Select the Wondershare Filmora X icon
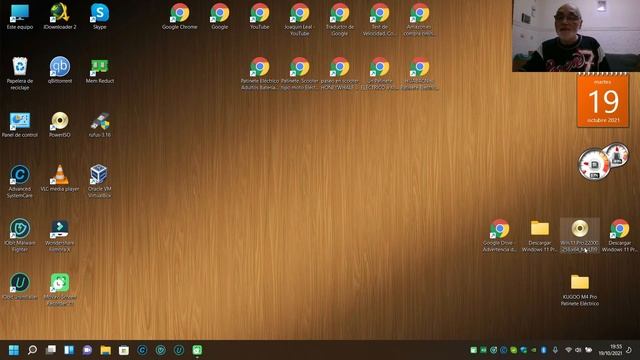Image resolution: width=640 pixels, height=360 pixels. 60,236
